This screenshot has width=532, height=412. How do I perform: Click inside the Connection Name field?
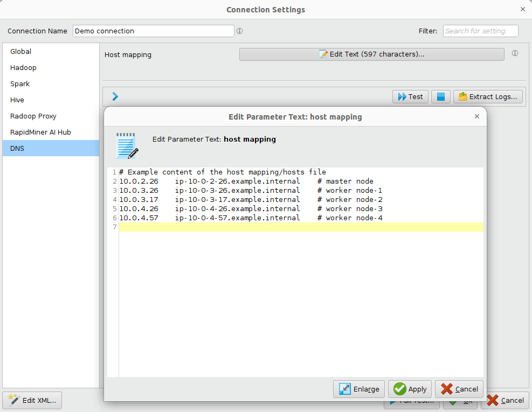154,31
